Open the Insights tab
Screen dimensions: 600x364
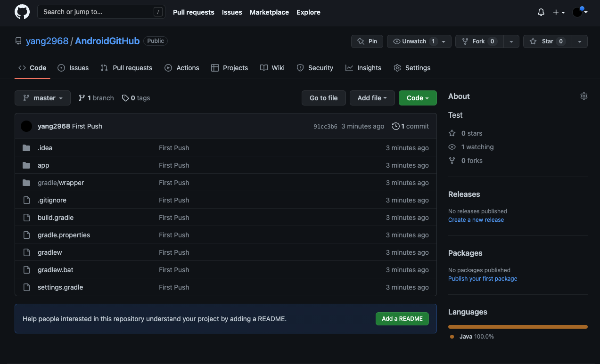363,68
